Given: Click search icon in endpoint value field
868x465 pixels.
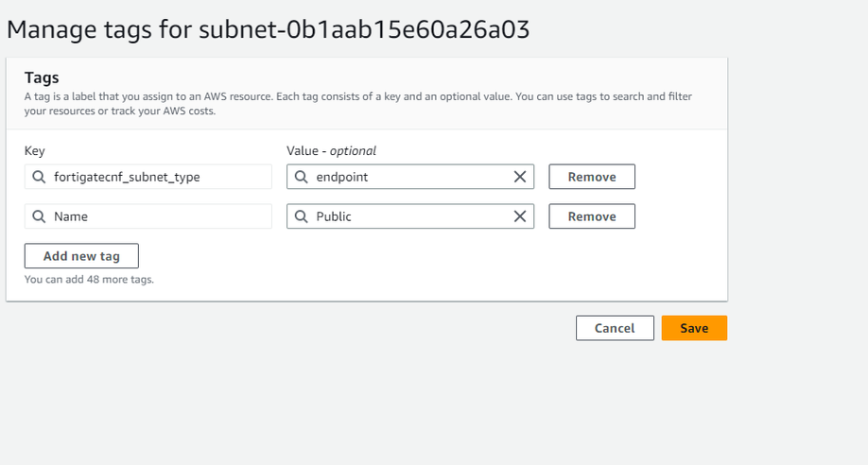Looking at the screenshot, I should point(301,177).
